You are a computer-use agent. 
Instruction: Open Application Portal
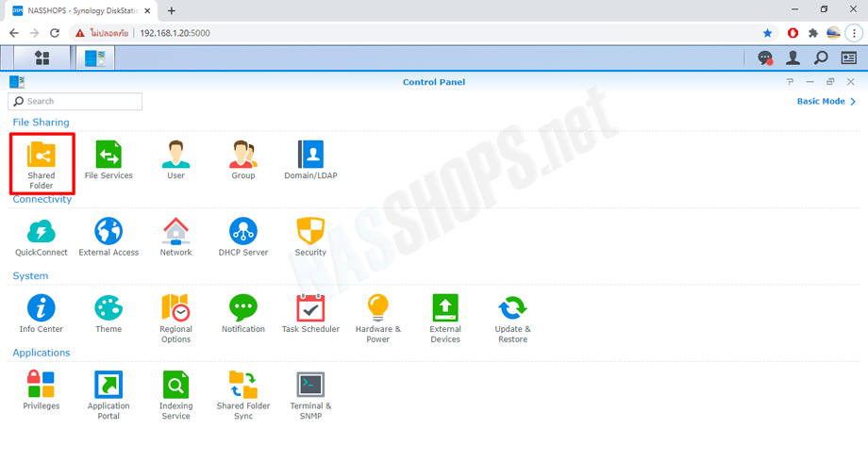click(x=108, y=396)
